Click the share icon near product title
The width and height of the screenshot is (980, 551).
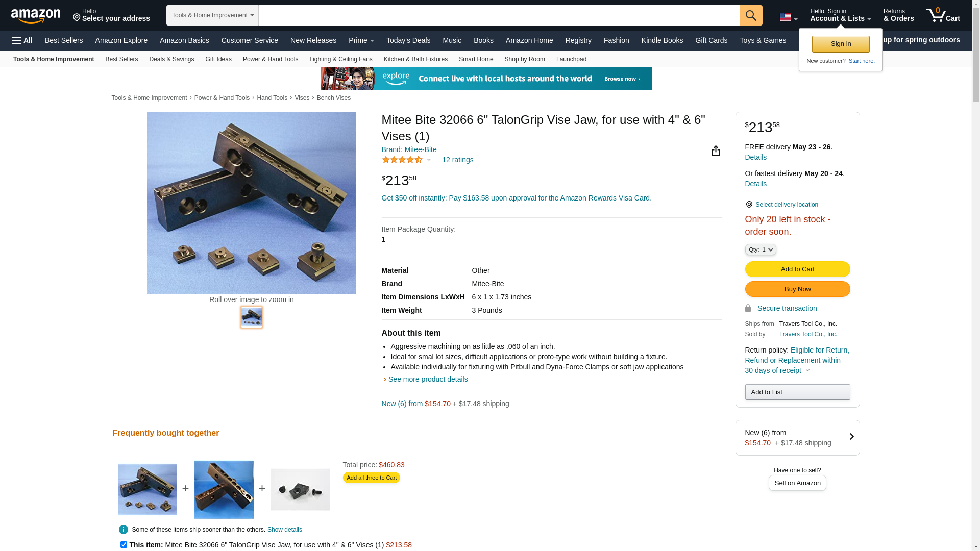[716, 151]
